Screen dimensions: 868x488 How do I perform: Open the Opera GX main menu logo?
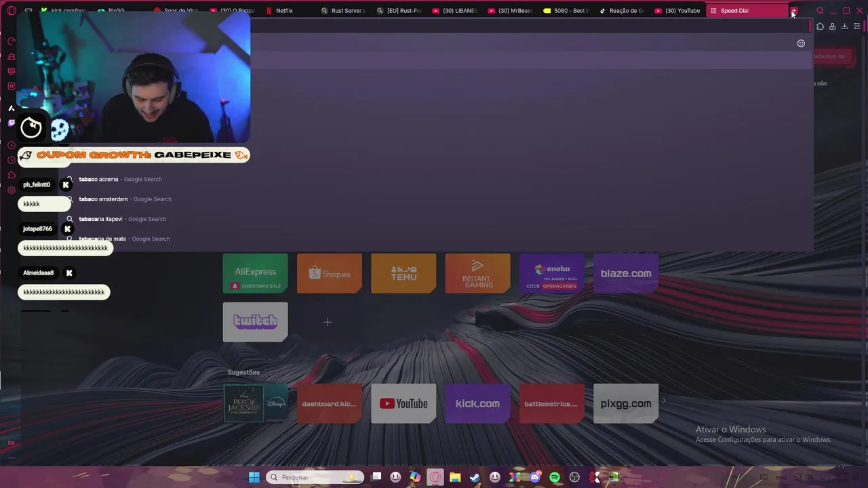[x=11, y=11]
